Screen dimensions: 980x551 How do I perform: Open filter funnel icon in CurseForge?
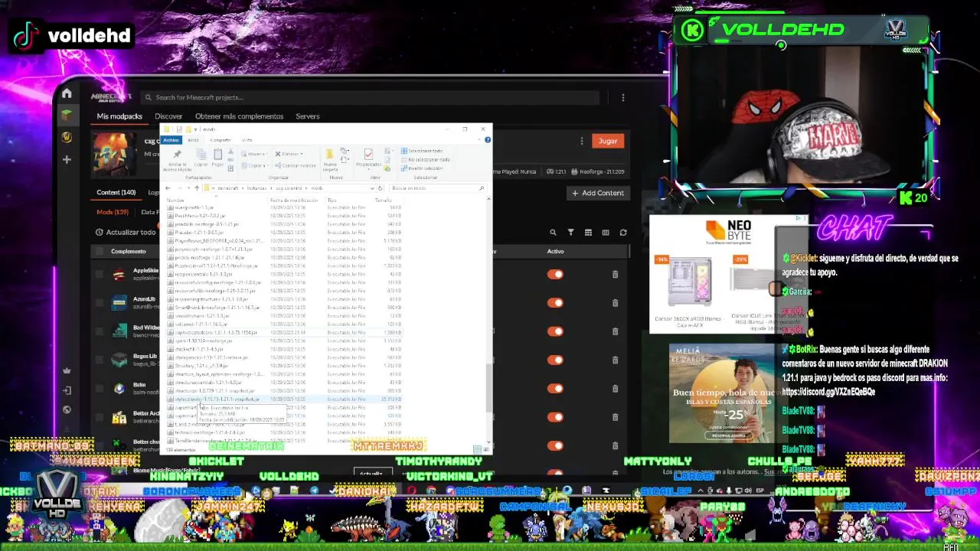tap(570, 233)
